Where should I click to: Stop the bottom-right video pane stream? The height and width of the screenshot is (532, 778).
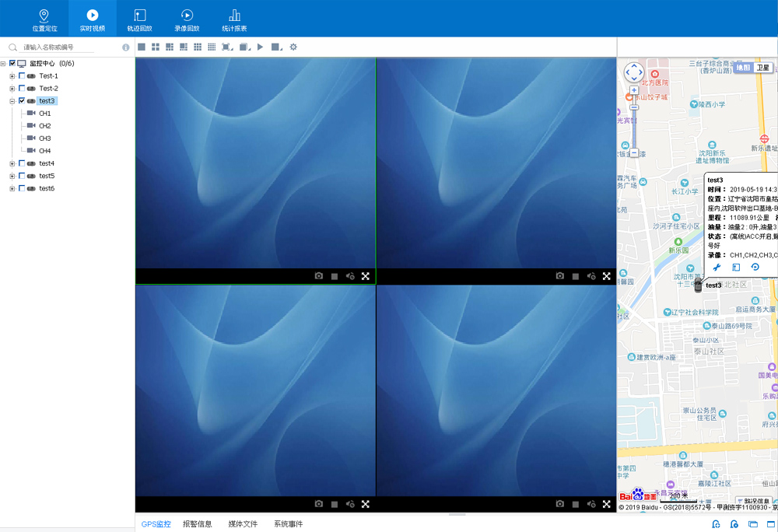tap(576, 504)
